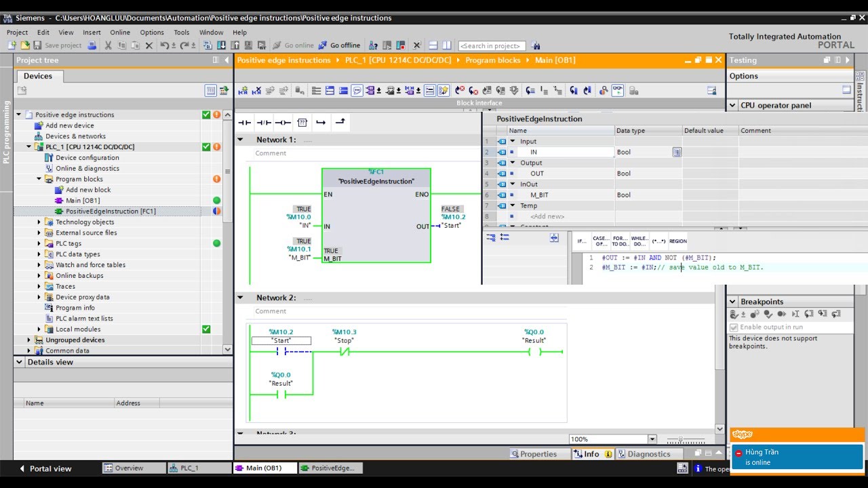Click the download to device icon
868x488 pixels.
(x=222, y=45)
